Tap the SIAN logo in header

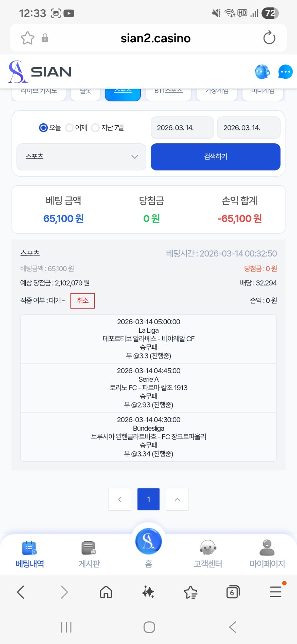40,72
